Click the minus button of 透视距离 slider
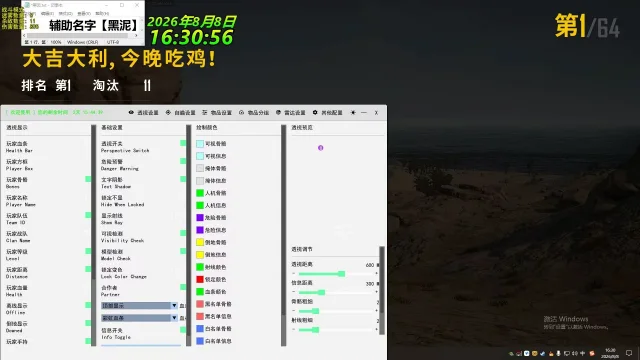This screenshot has width=640, height=360. [293, 273]
